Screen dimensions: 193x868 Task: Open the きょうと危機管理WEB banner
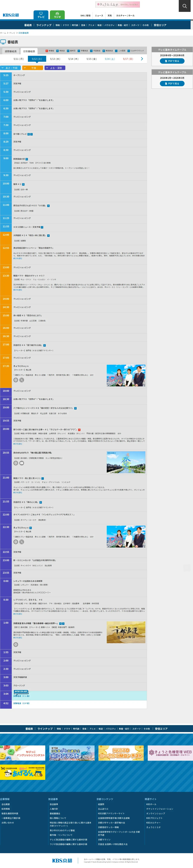point(170,753)
